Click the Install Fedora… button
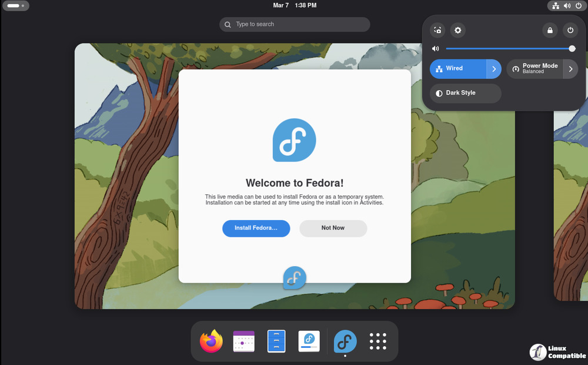 point(256,228)
